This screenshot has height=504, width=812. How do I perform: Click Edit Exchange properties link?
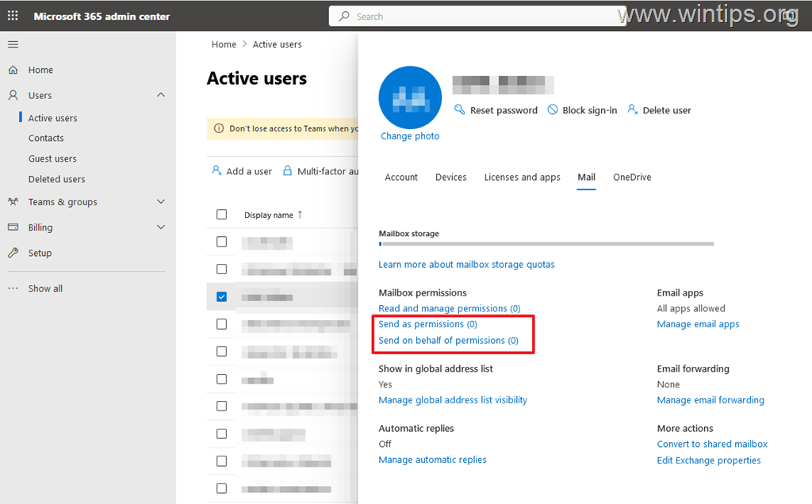click(708, 460)
